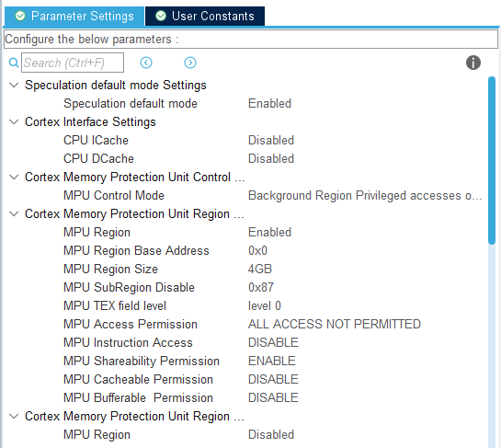Click the parameter search input field
Image resolution: width=501 pixels, height=448 pixels.
click(x=73, y=63)
